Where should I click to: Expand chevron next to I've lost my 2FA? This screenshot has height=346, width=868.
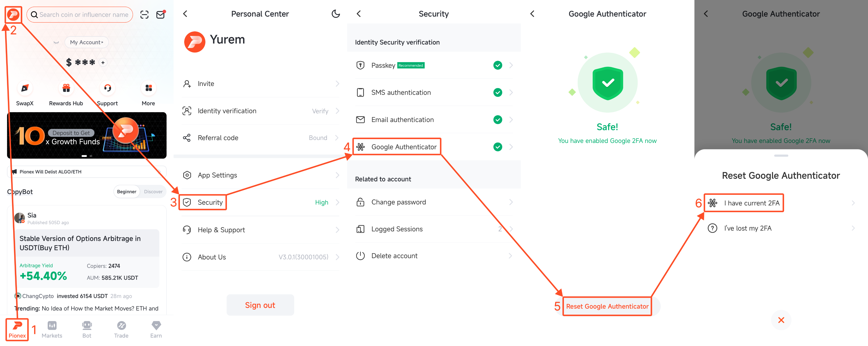[853, 228]
